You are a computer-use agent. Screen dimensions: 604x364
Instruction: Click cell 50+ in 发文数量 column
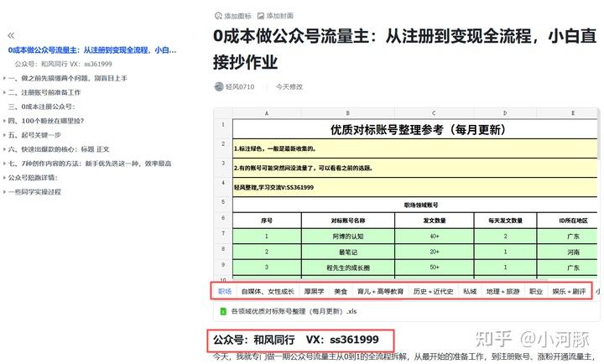pyautogui.click(x=435, y=268)
